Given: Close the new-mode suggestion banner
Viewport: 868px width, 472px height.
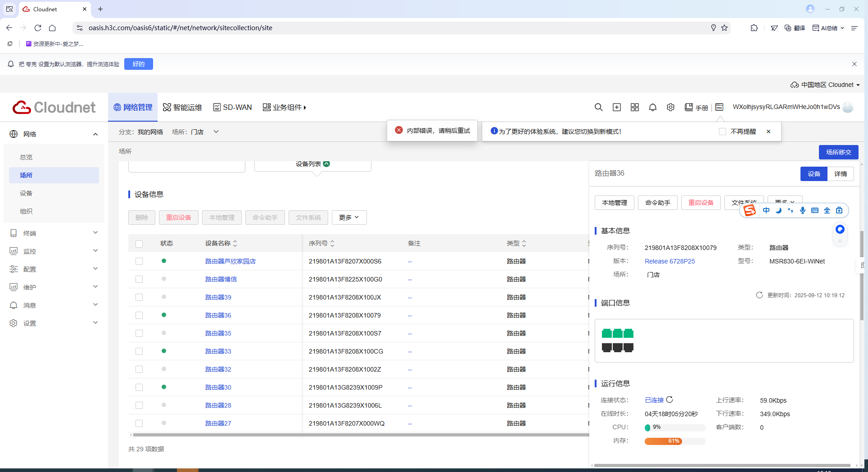Looking at the screenshot, I should (768, 132).
